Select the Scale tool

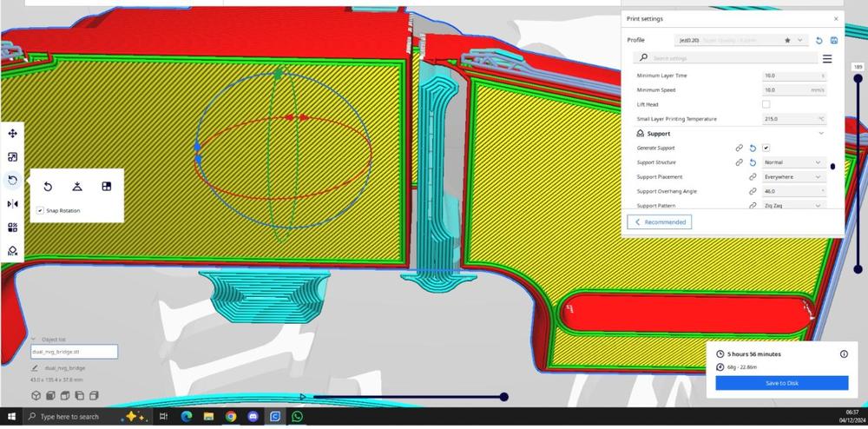coord(13,157)
